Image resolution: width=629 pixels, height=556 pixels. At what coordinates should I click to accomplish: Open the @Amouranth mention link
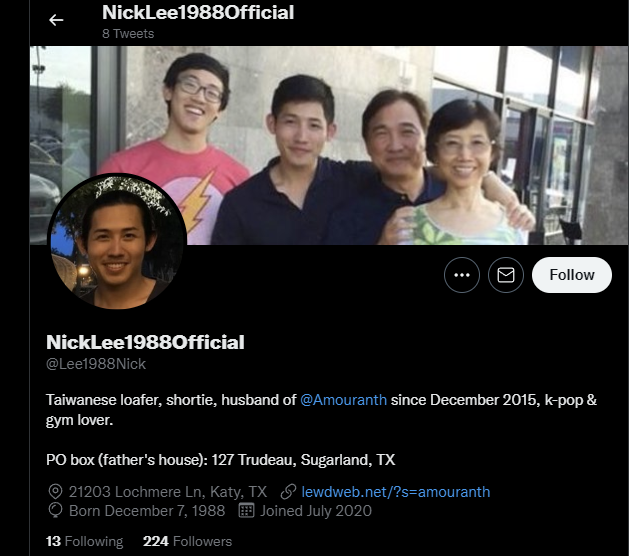343,400
